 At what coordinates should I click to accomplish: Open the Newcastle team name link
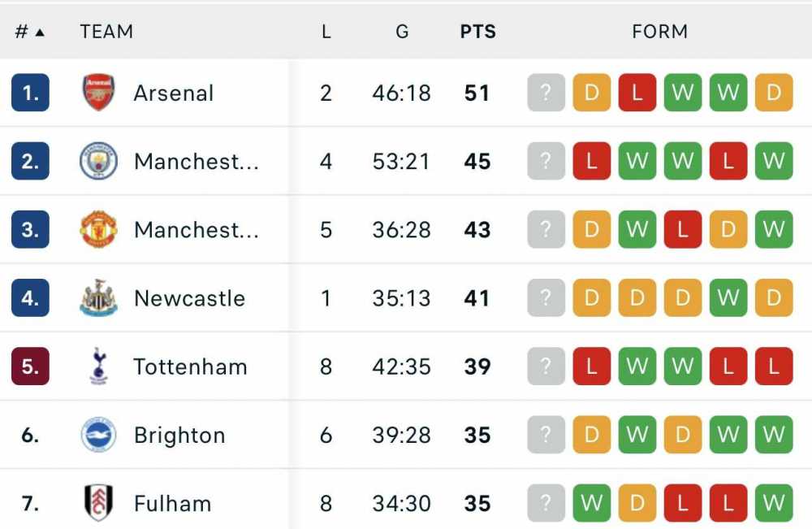tap(189, 298)
